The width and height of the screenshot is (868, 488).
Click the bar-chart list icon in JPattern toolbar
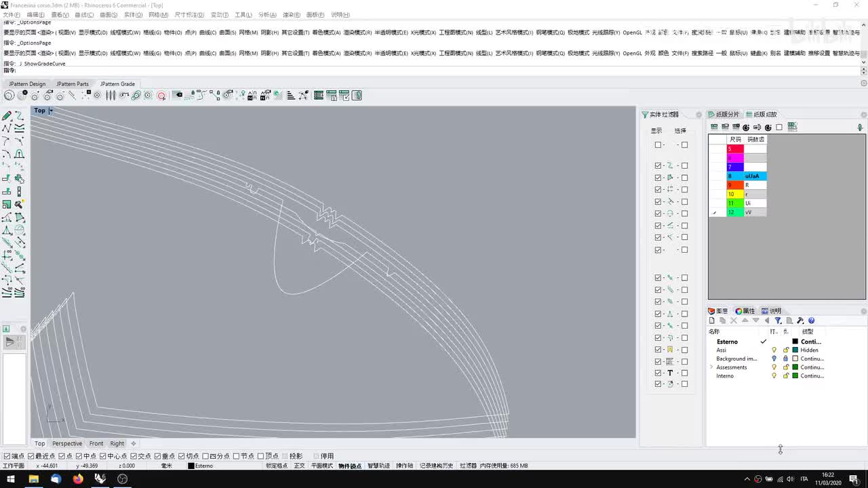pyautogui.click(x=290, y=96)
